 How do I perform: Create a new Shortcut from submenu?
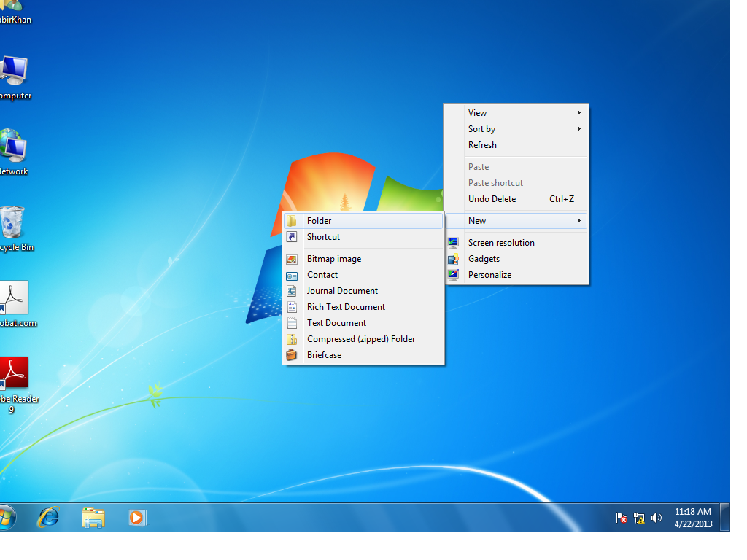[363, 237]
